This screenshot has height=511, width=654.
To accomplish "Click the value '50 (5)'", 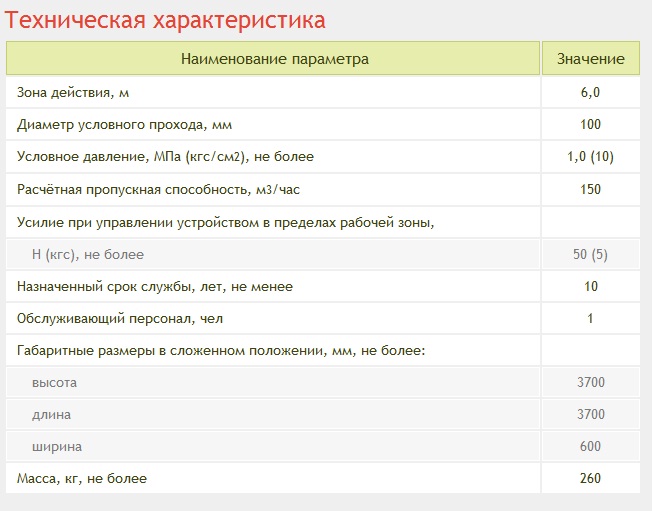I will click(x=590, y=254).
